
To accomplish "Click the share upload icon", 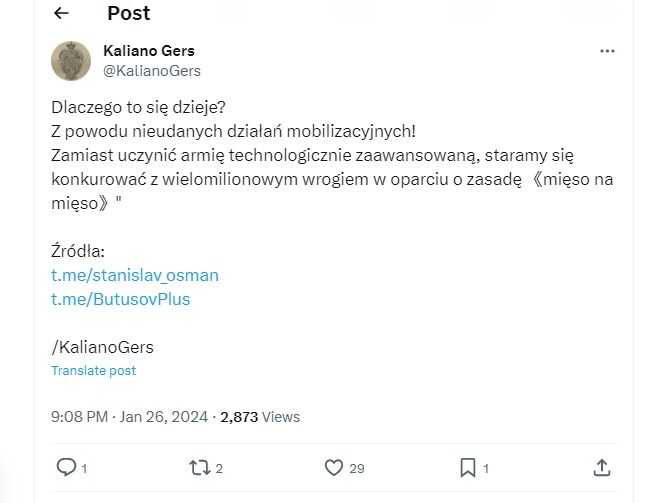I will click(x=601, y=467).
